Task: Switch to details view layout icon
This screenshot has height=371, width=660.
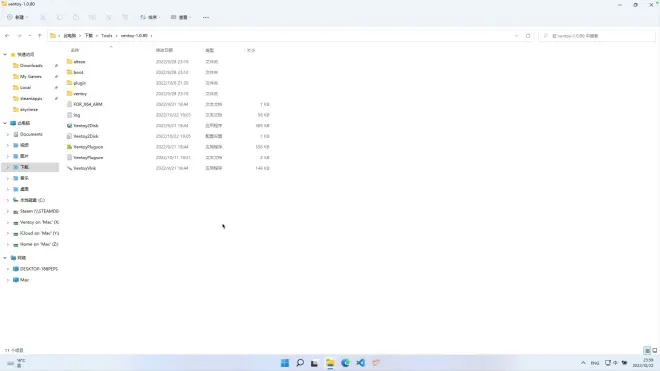Action: coord(647,350)
